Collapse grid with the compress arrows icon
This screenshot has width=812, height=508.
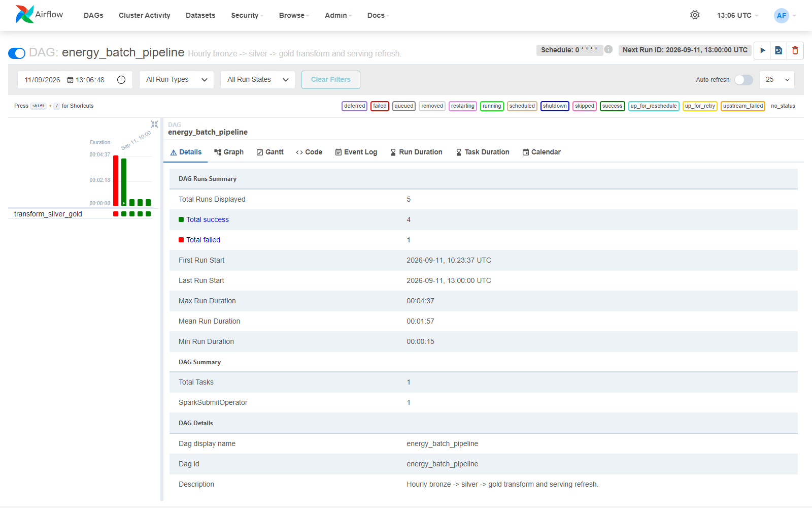pos(154,124)
